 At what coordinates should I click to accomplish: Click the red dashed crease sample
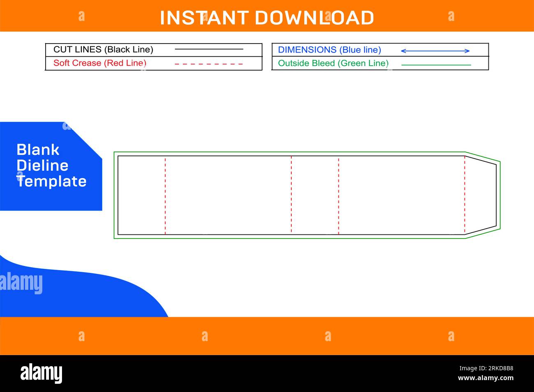(209, 64)
